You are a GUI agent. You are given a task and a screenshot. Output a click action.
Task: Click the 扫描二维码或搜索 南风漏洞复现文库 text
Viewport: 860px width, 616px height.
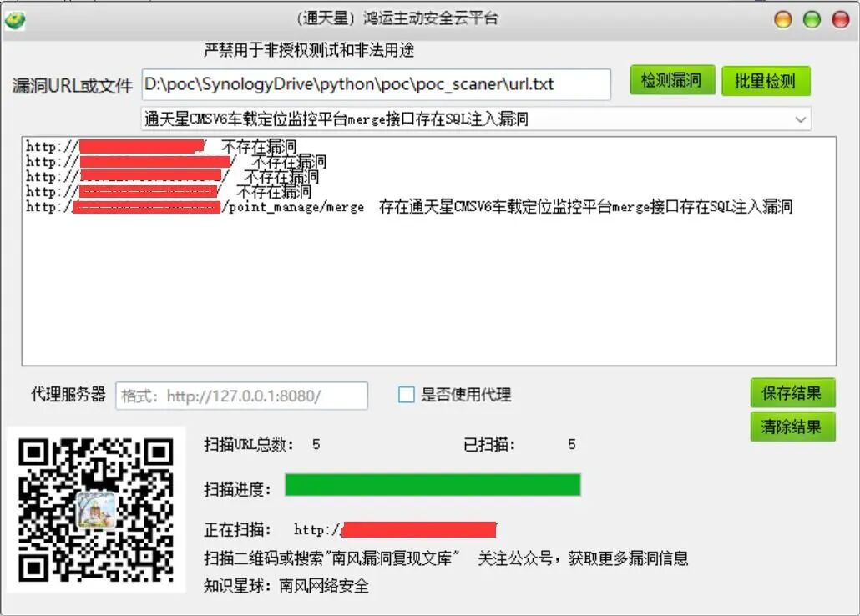(x=331, y=558)
